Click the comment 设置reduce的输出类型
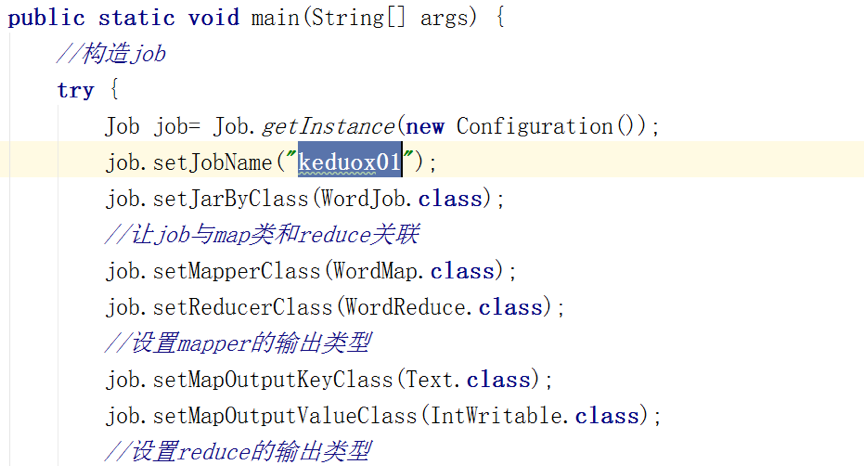The height and width of the screenshot is (466, 864). pyautogui.click(x=238, y=452)
